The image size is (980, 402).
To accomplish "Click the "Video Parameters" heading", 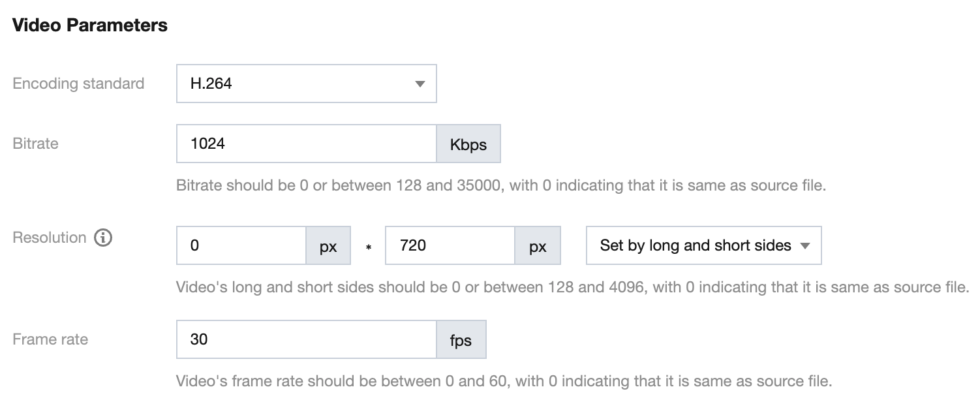I will [90, 25].
